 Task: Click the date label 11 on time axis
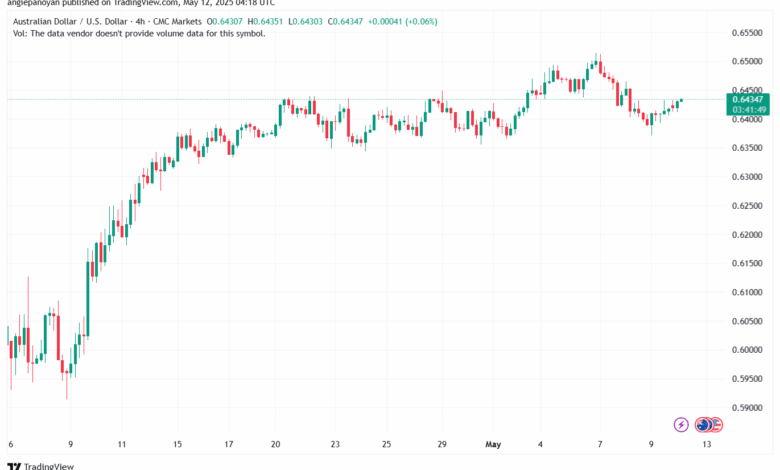pyautogui.click(x=122, y=445)
